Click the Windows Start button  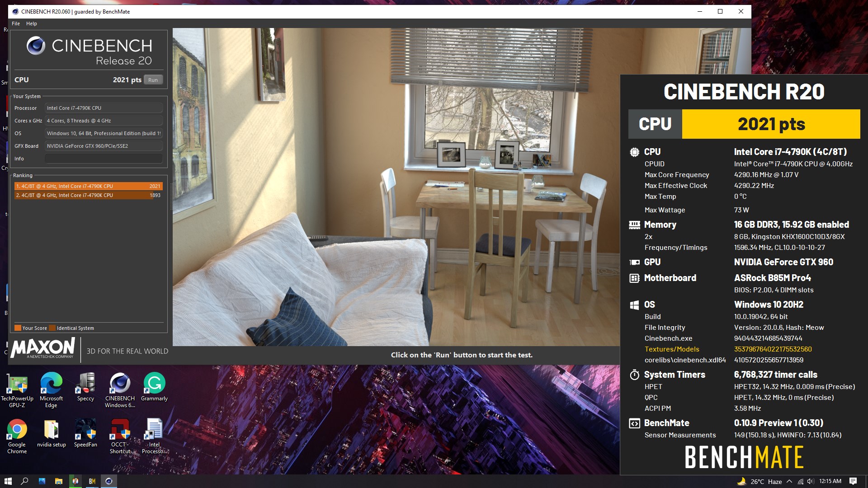[8, 481]
